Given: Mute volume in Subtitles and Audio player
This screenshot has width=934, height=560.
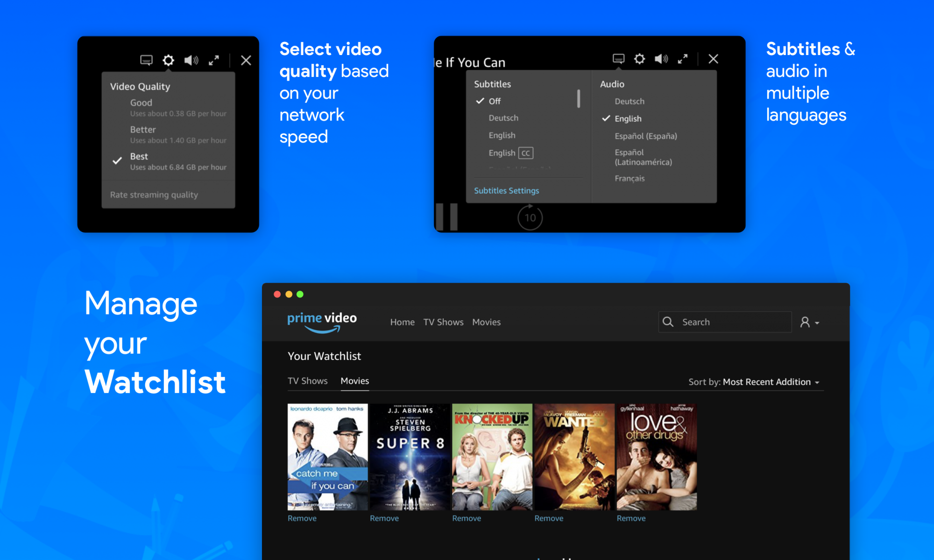Looking at the screenshot, I should click(x=661, y=59).
